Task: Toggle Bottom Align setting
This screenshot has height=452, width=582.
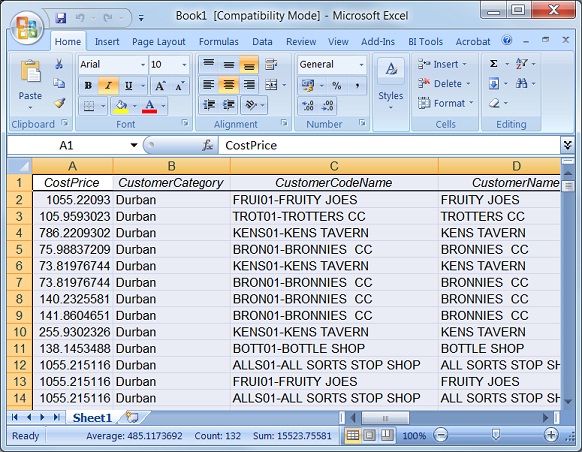Action: click(249, 64)
